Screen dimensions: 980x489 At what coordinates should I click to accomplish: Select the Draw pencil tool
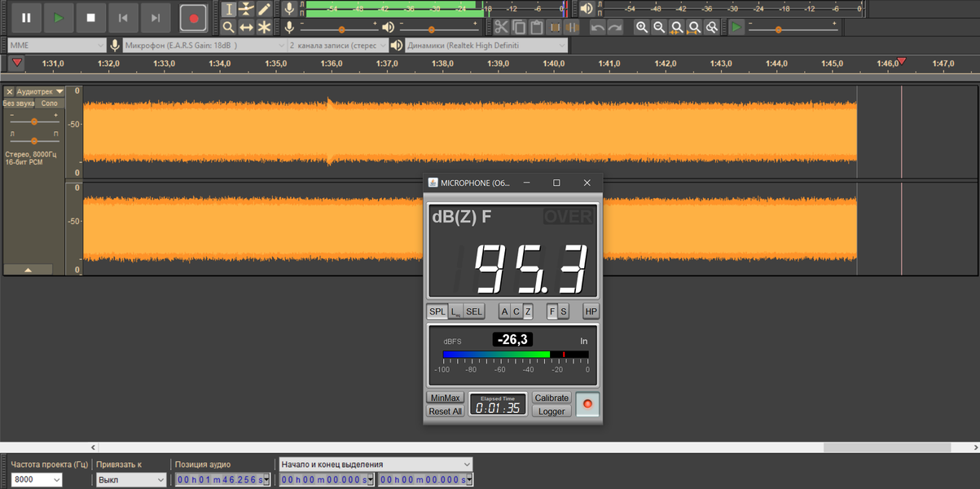pyautogui.click(x=264, y=9)
